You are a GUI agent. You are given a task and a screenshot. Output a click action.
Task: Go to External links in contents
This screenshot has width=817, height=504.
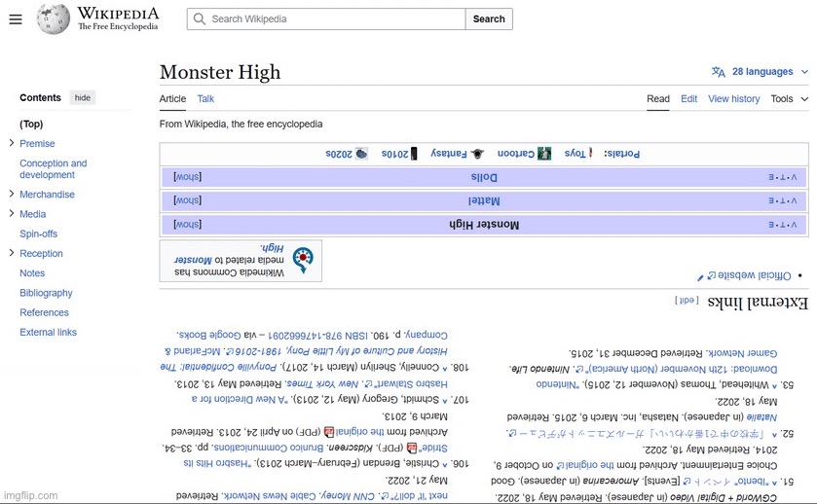click(48, 332)
